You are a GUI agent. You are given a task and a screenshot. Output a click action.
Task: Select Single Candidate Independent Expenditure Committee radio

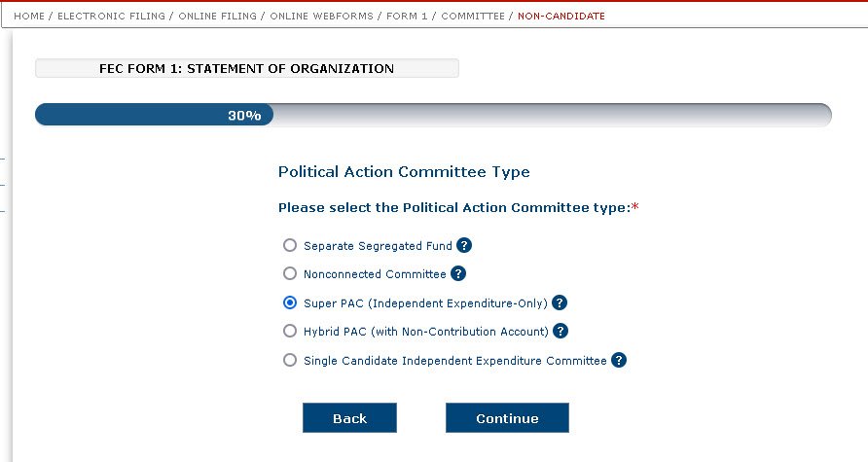(x=290, y=360)
